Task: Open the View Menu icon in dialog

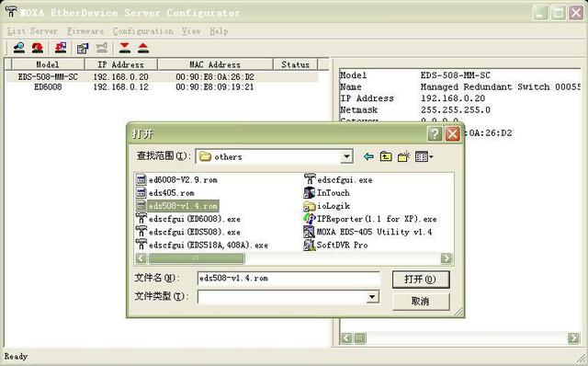Action: point(424,156)
